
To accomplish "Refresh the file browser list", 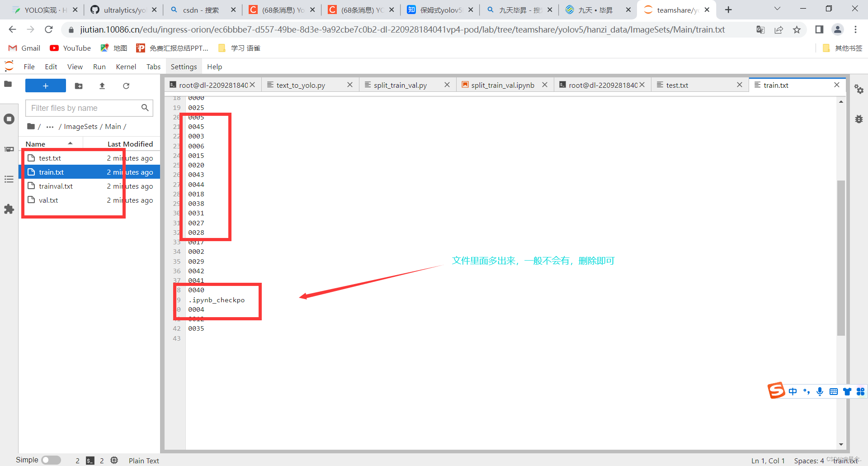I will (126, 86).
